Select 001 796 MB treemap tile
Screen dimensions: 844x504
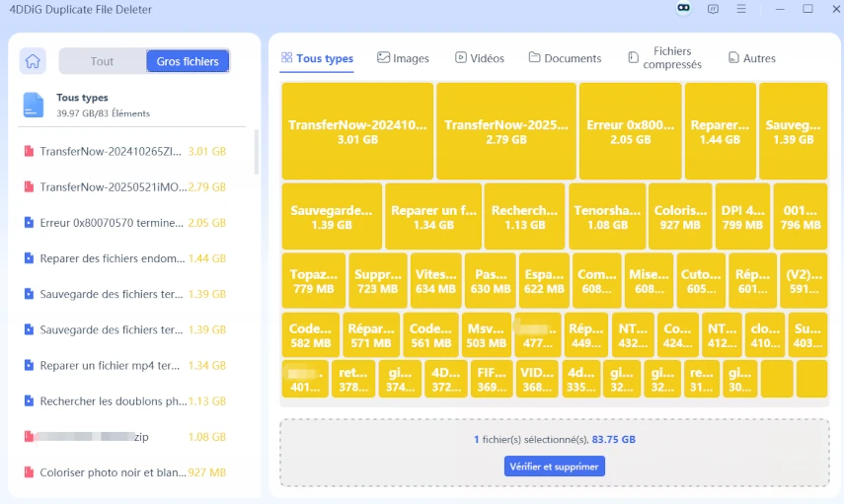(801, 217)
